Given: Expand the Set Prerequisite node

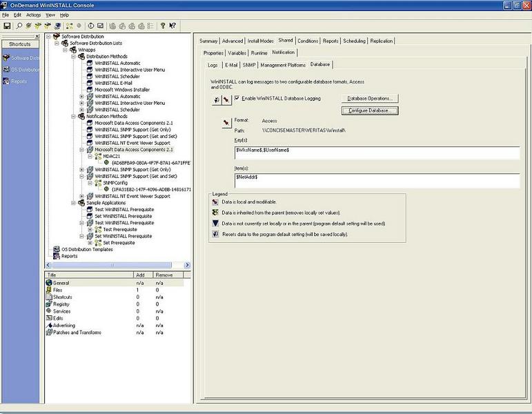Looking at the screenshot, I should 90,243.
